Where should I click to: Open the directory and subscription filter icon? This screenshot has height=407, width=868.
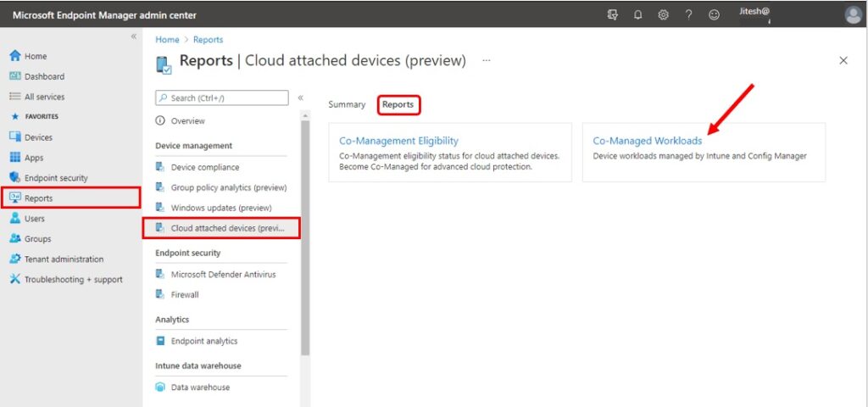click(x=612, y=15)
